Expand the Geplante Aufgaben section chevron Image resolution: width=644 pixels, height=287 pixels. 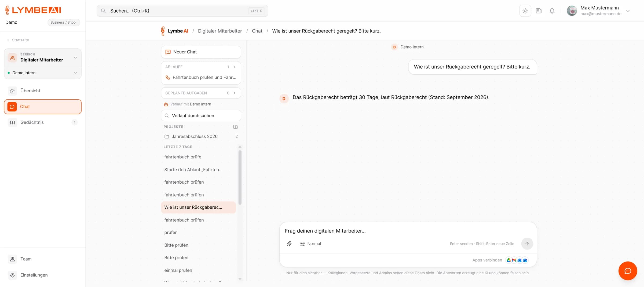pos(235,93)
